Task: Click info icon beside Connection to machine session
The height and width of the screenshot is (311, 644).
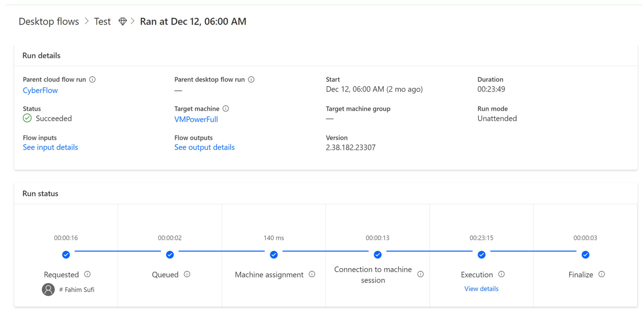Action: click(x=420, y=274)
